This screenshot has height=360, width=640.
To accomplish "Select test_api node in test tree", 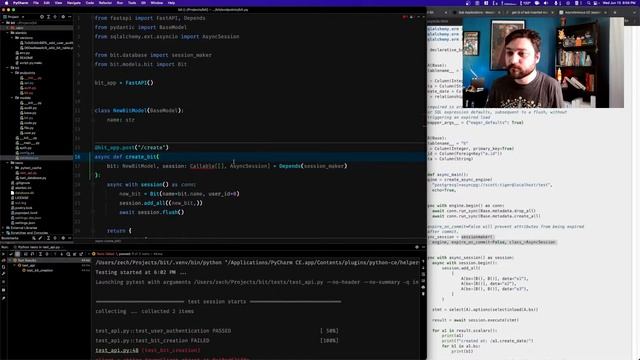I will coord(28,265).
